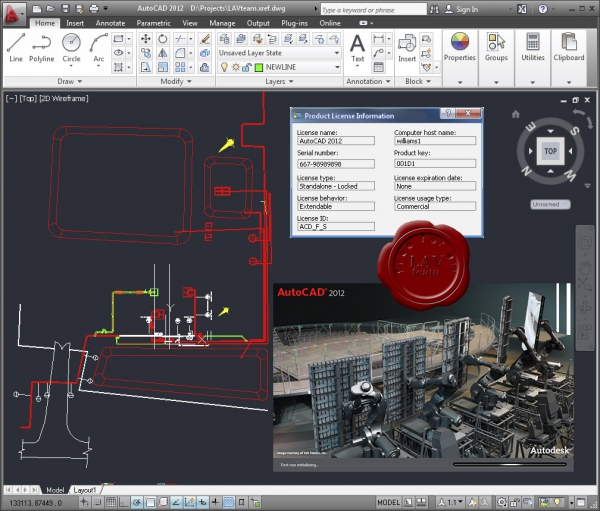Switch to the Insert ribbon tab
Screen dimensions: 600x511
point(75,23)
